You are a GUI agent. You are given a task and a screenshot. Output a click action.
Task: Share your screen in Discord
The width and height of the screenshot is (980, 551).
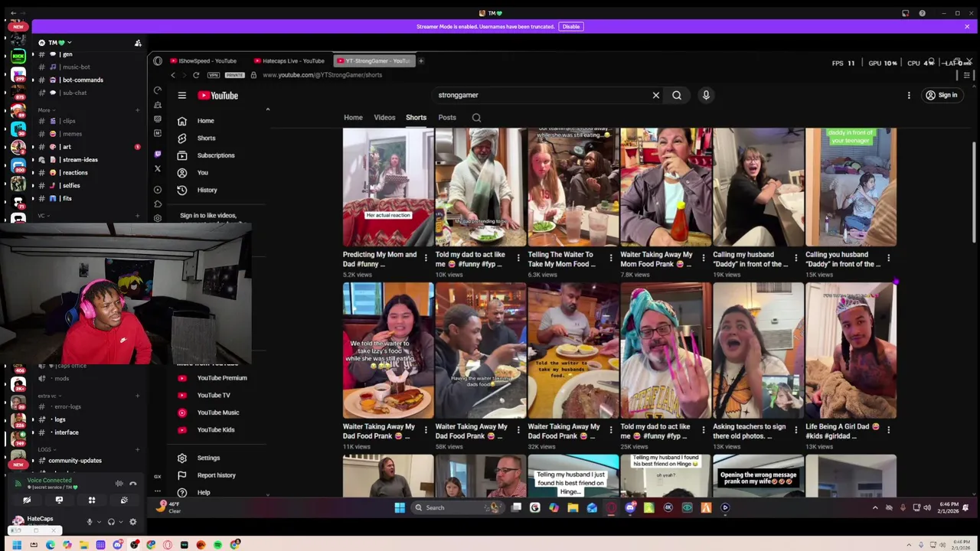(x=59, y=500)
